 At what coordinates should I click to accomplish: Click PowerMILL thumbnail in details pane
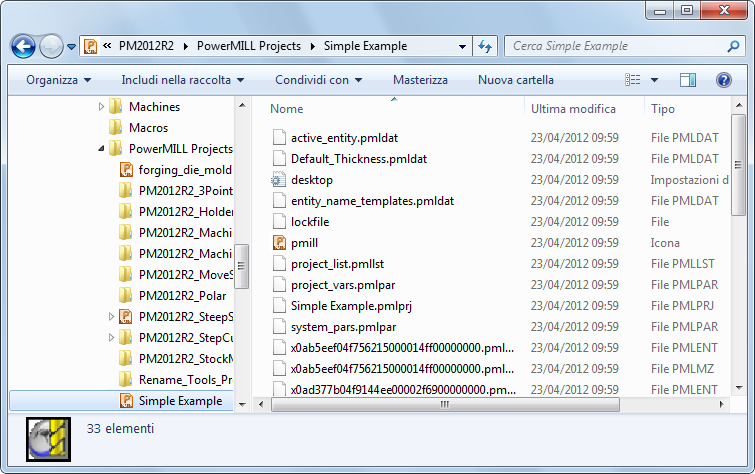48,439
